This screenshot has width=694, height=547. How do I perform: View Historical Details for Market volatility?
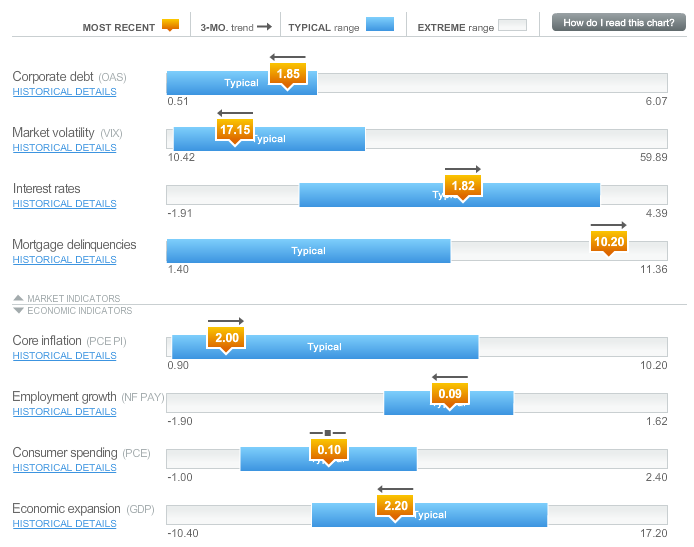click(64, 148)
